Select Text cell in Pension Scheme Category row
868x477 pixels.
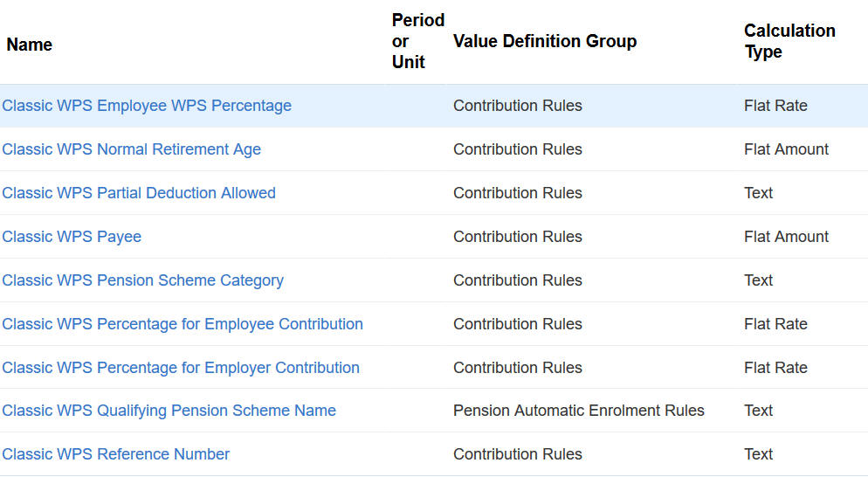point(758,280)
